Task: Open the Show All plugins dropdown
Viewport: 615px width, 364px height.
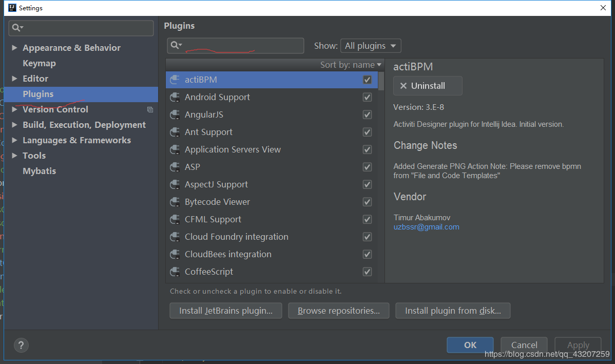Action: 370,46
